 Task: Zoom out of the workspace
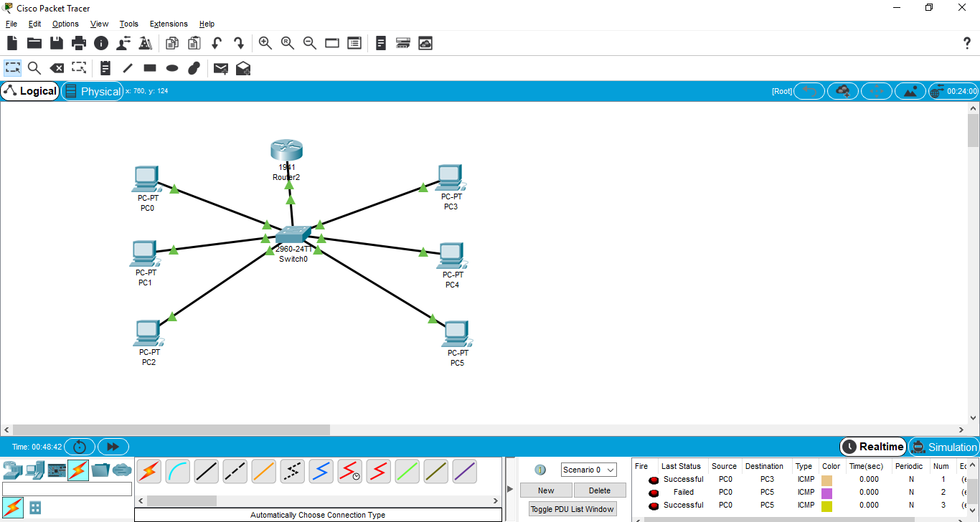310,43
